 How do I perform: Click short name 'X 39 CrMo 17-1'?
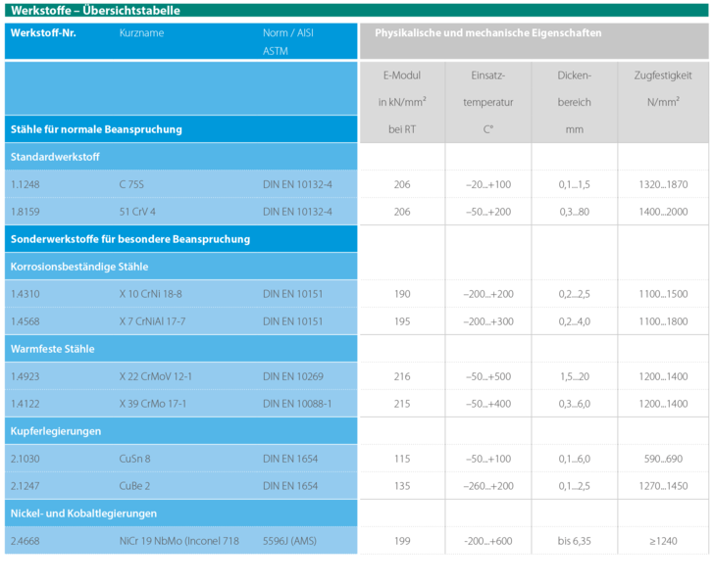pyautogui.click(x=153, y=404)
